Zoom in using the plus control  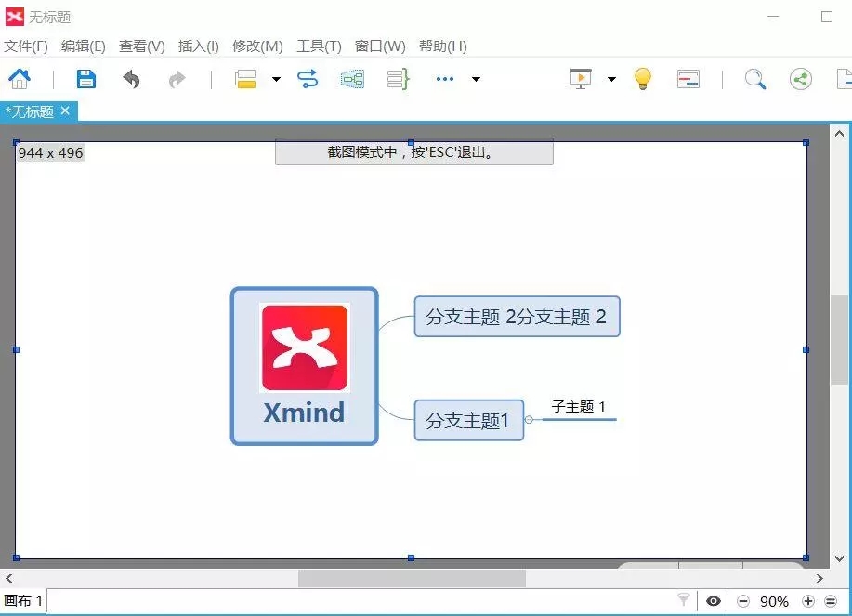pyautogui.click(x=809, y=601)
